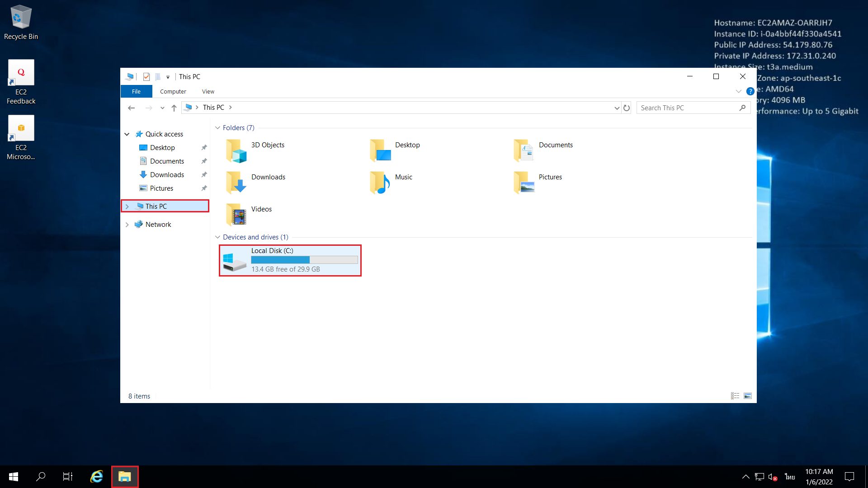
Task: Click the Help question mark button
Action: 750,91
